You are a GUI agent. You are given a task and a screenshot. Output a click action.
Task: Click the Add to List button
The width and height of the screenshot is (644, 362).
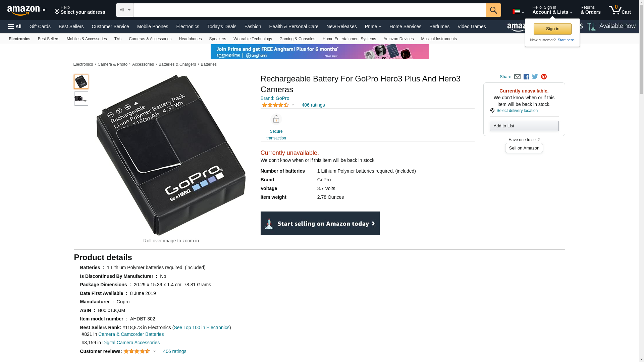524,126
